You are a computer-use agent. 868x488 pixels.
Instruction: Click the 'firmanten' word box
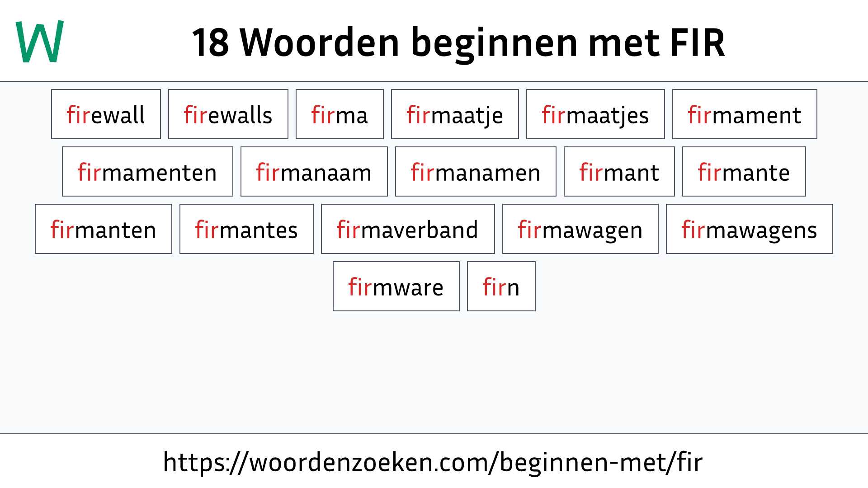click(x=103, y=230)
